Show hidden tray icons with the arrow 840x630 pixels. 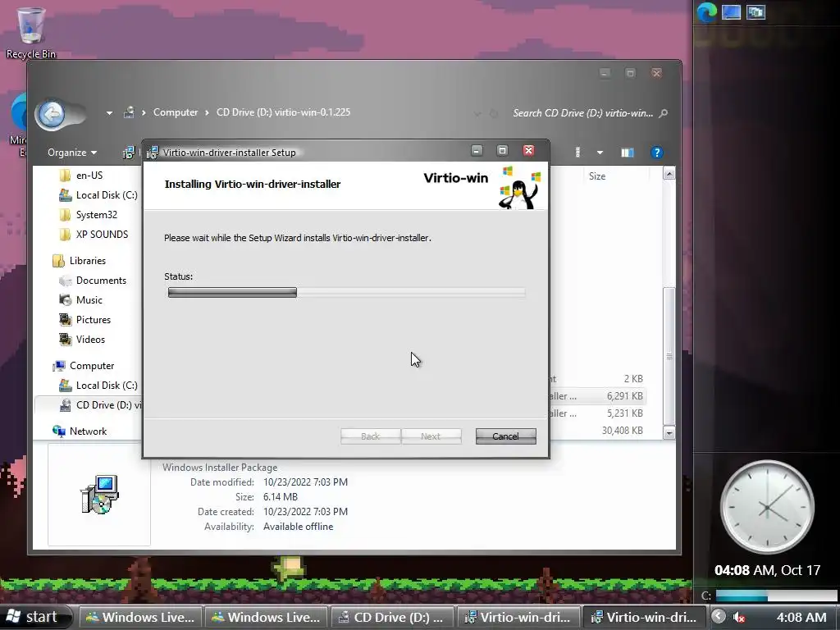719,617
